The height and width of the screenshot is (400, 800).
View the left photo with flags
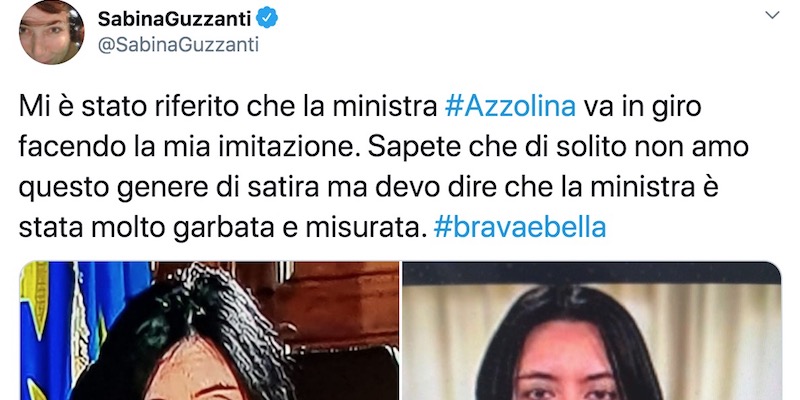pos(209,331)
